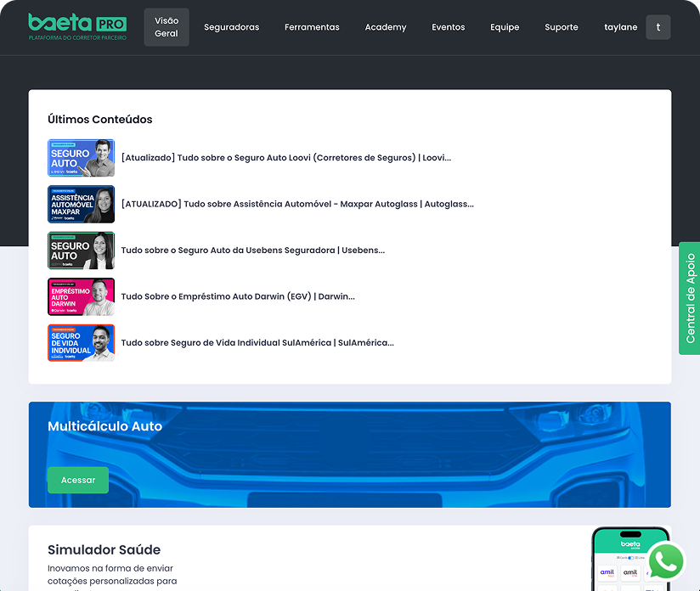The height and width of the screenshot is (591, 700).
Task: Click the Baeta PRO logo
Action: pyautogui.click(x=77, y=27)
